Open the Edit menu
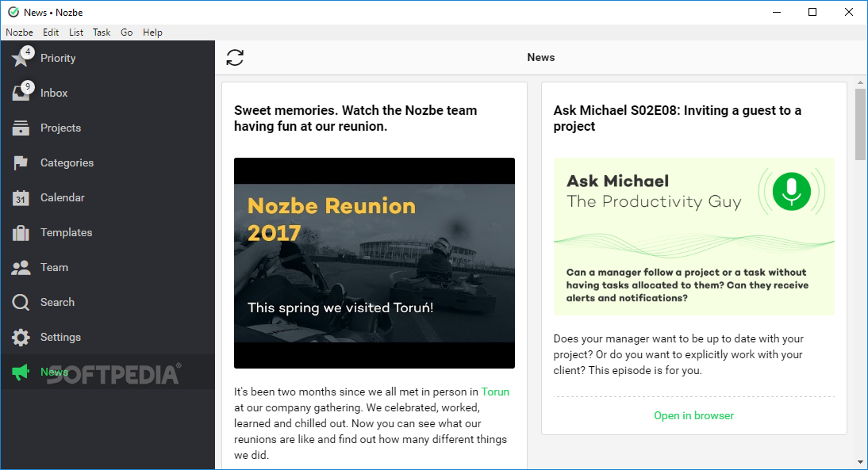The height and width of the screenshot is (470, 868). 51,32
